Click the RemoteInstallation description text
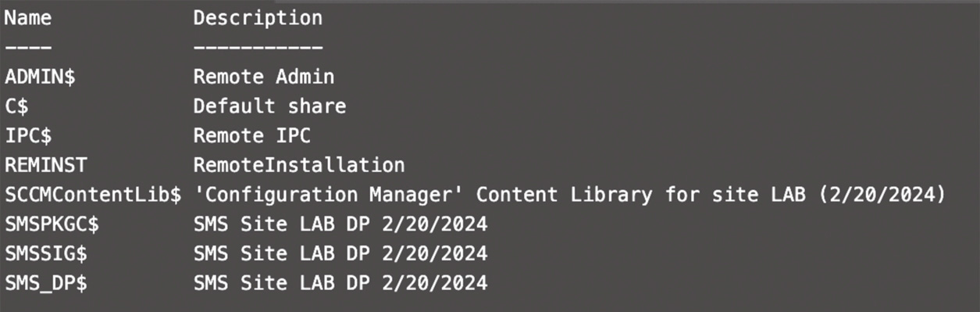Viewport: 980px width, 312px height. [x=299, y=165]
